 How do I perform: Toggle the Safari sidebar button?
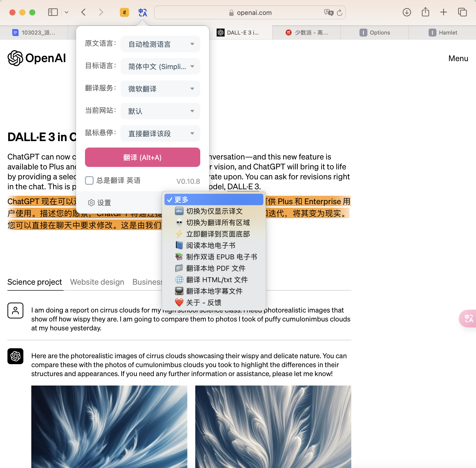[x=53, y=12]
